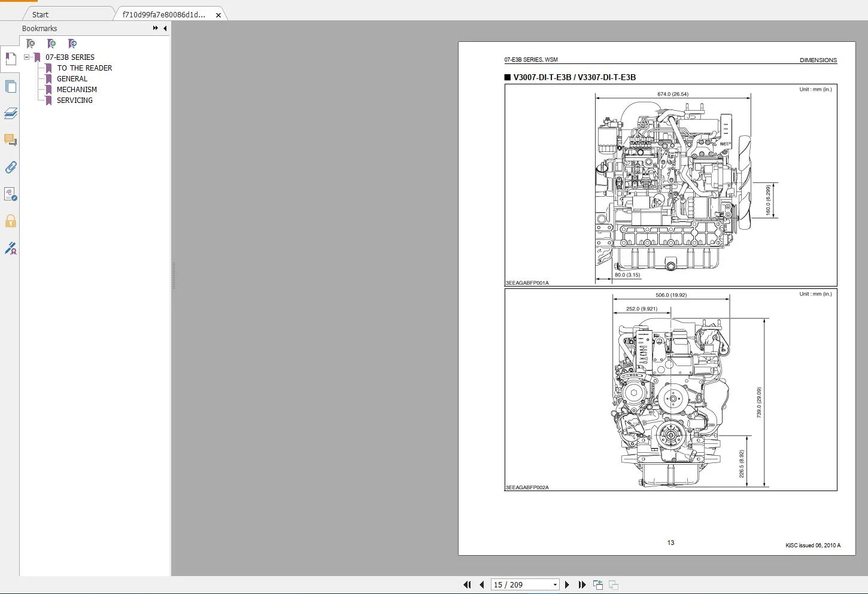
Task: Open the Pages thumbnails panel icon
Action: [10, 86]
